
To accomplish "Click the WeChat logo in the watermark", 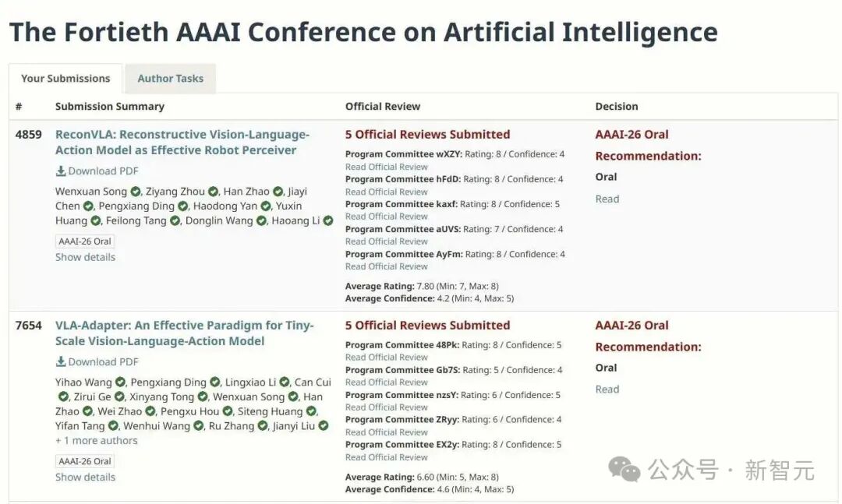I will [x=624, y=470].
